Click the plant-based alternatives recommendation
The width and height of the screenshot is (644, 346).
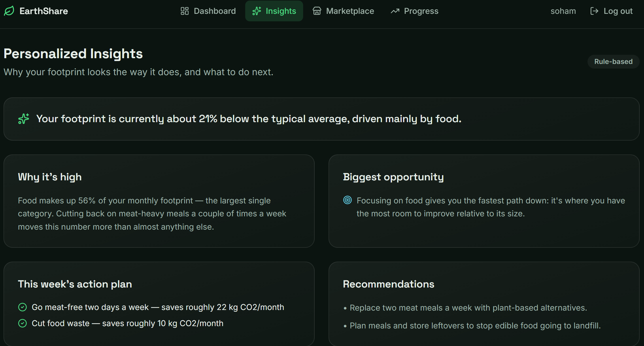(469, 308)
